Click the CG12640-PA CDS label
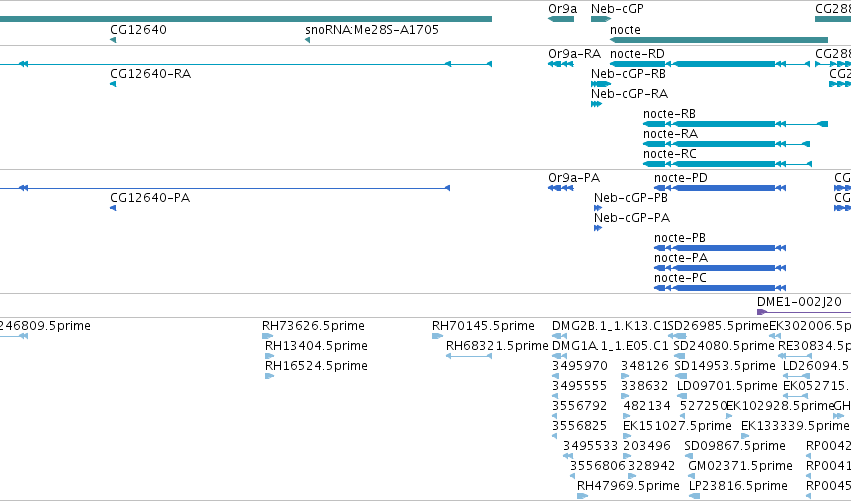 click(x=150, y=198)
